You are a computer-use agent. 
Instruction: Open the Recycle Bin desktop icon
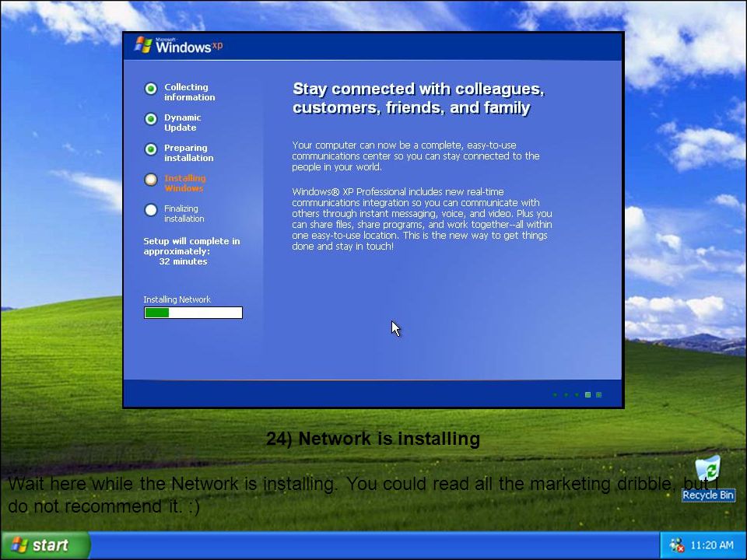pos(708,478)
